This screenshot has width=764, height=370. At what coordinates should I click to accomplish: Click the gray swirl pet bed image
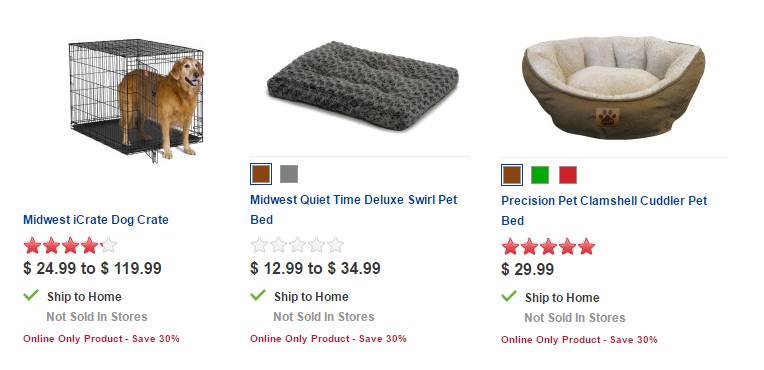pos(363,85)
